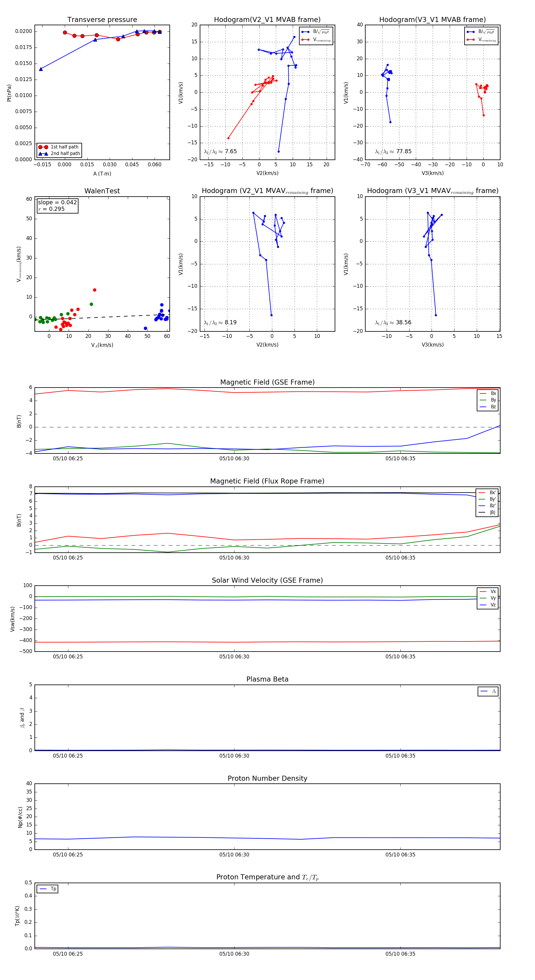Click the 'WalenTest' plot title
535x980 pixels.
[x=102, y=191]
